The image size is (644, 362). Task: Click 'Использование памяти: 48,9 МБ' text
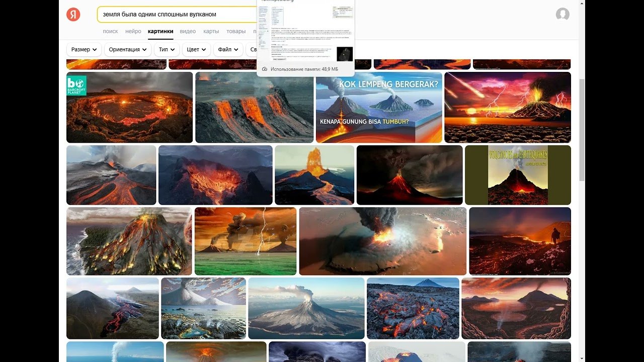coord(304,69)
